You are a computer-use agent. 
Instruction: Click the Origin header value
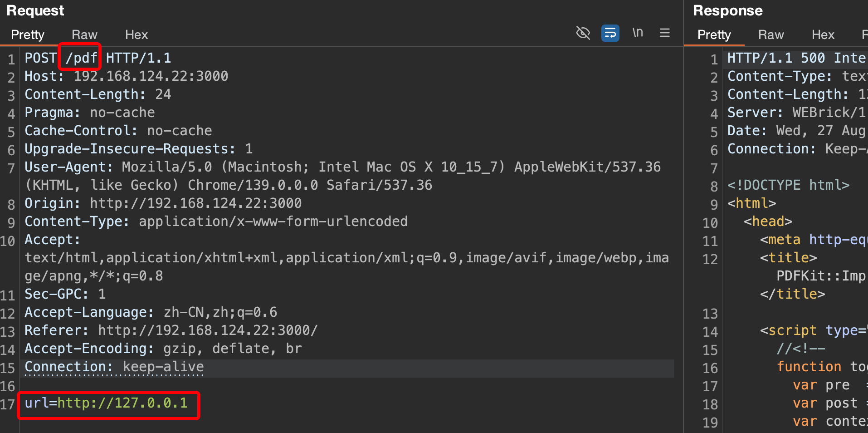(x=195, y=203)
